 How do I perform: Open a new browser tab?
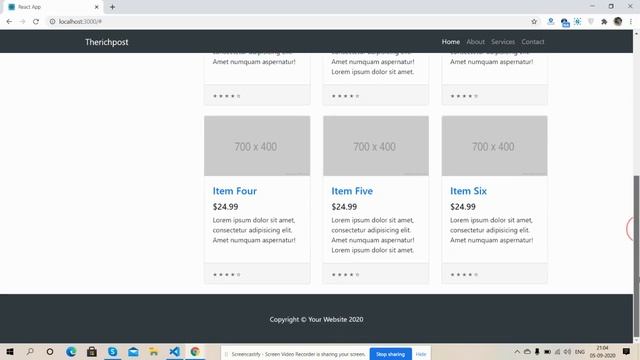[112, 7]
